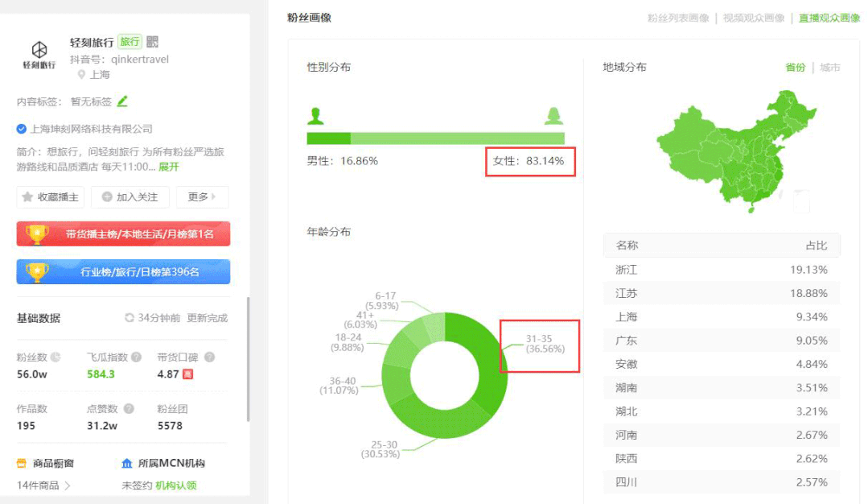The image size is (868, 504).
Task: Click the 所属MCN机构 building icon
Action: point(127,463)
